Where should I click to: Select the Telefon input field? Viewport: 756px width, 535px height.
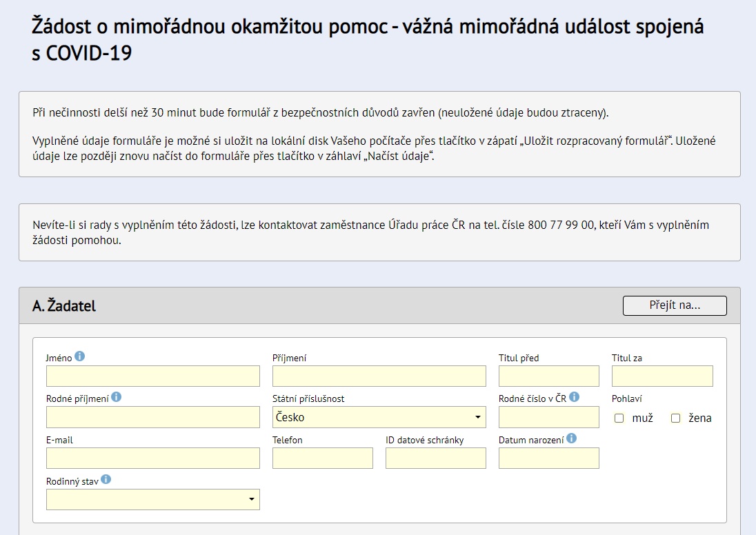click(x=322, y=458)
